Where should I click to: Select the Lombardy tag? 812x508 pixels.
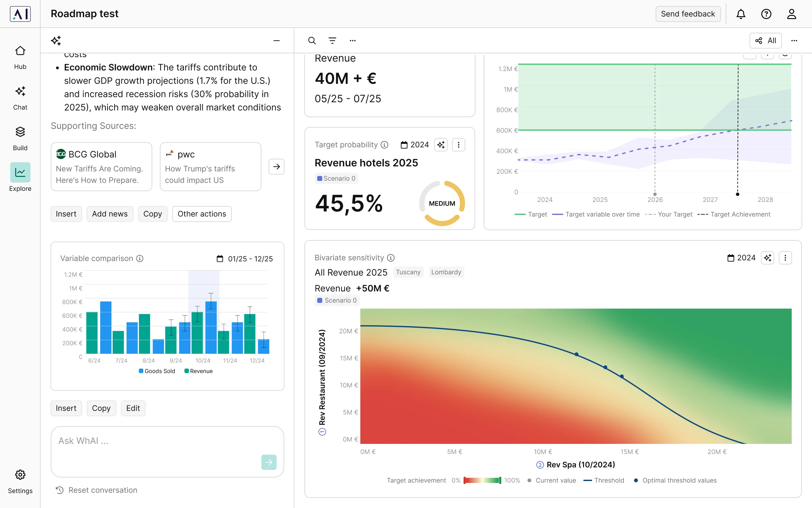(x=446, y=272)
